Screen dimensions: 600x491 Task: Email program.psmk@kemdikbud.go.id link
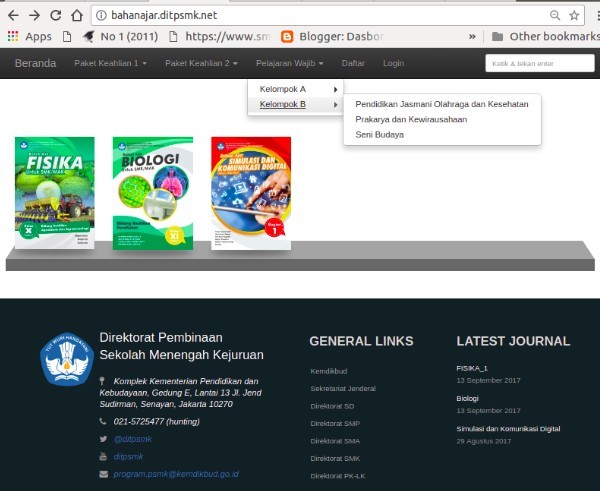tap(176, 474)
